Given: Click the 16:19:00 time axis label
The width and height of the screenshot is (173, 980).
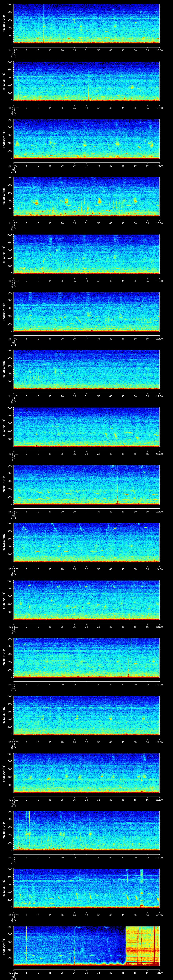Looking at the screenshot, I should pos(13,339).
